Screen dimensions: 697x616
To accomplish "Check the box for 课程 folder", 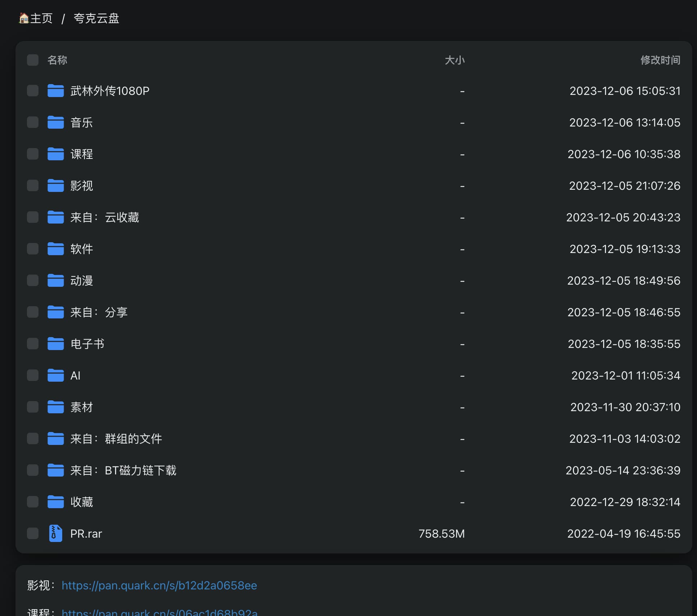I will [x=33, y=154].
